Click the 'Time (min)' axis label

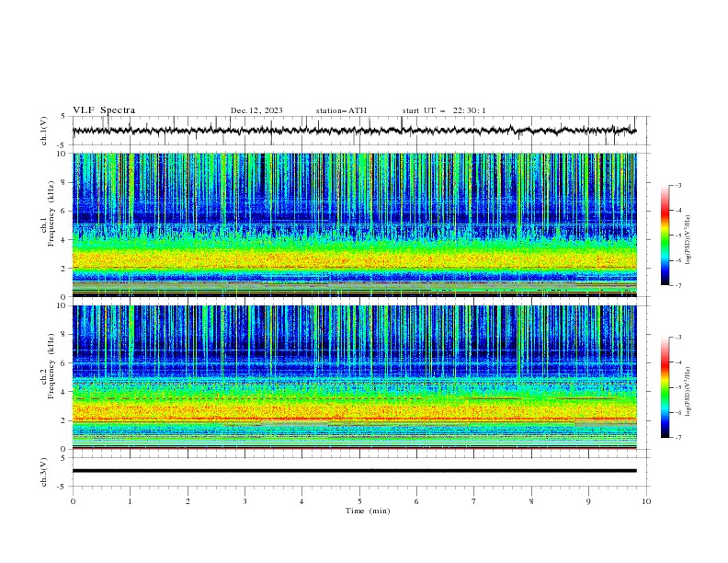368,511
